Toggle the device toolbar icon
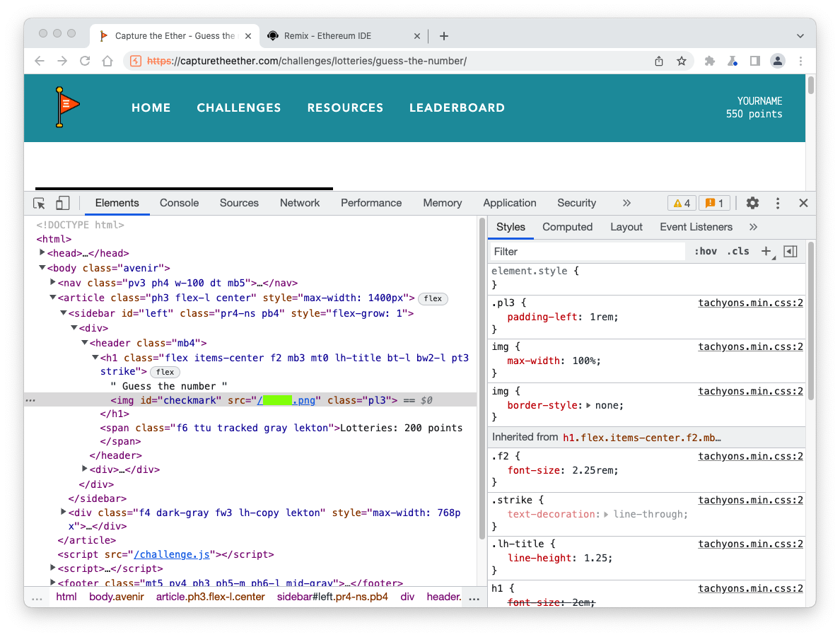Screen dimensions: 840x637 pos(63,204)
